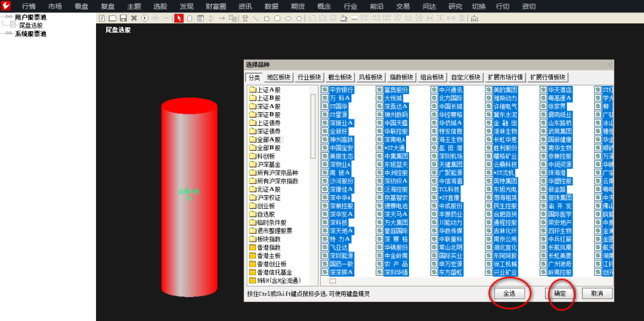Select the red arrow pointer tool
Image resolution: width=644 pixels, height=321 pixels.
[179, 18]
